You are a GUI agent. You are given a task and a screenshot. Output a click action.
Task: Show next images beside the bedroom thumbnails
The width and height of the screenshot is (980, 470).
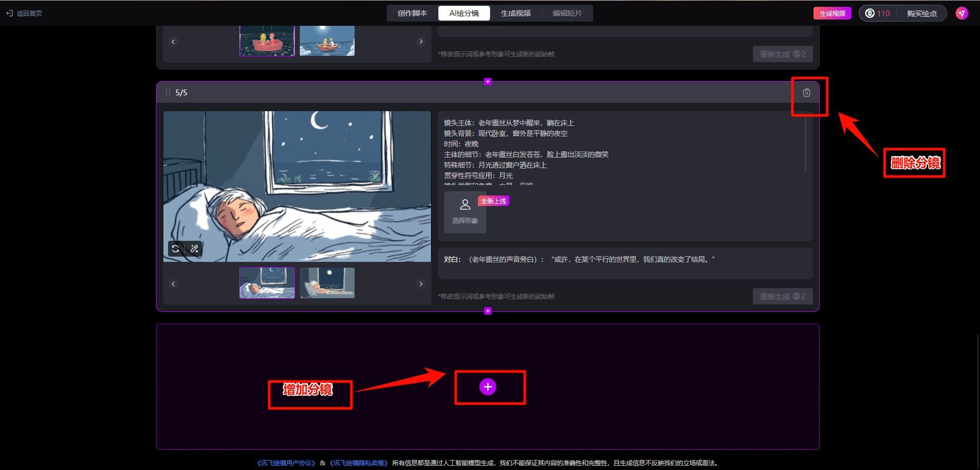pos(420,284)
